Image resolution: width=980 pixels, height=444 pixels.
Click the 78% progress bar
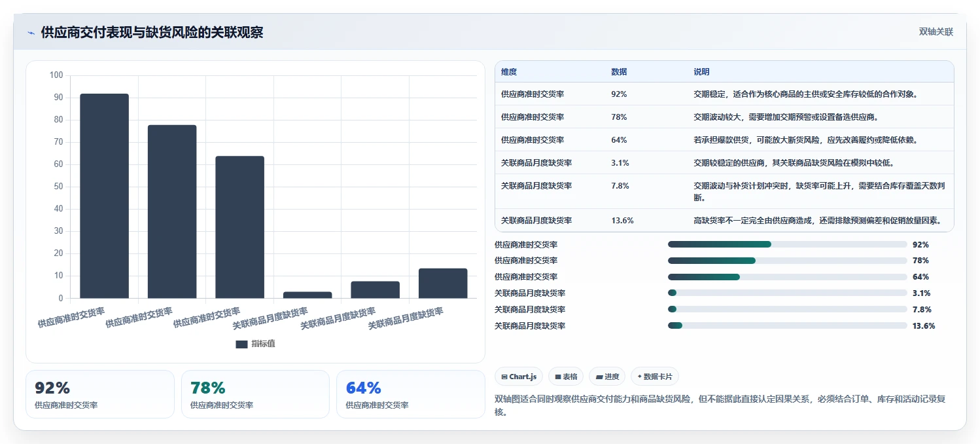pos(788,261)
